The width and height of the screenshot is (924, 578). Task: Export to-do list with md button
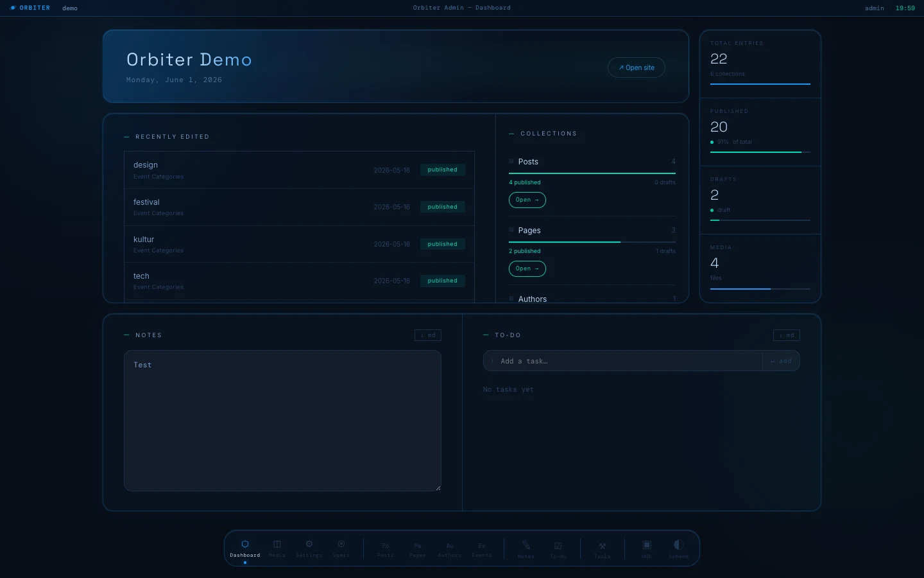(x=787, y=335)
